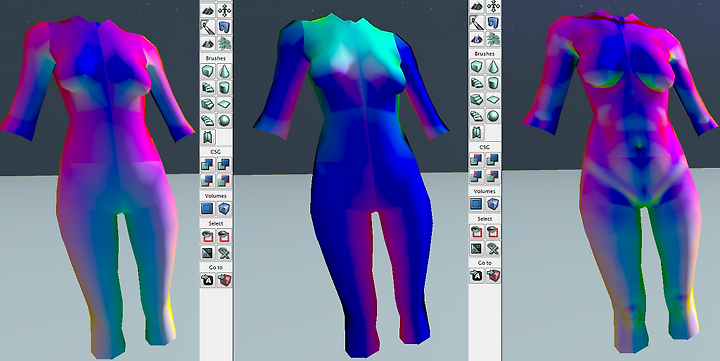Apply CSG Intersect in left toolbar
This screenshot has height=361, width=720.
(x=208, y=180)
